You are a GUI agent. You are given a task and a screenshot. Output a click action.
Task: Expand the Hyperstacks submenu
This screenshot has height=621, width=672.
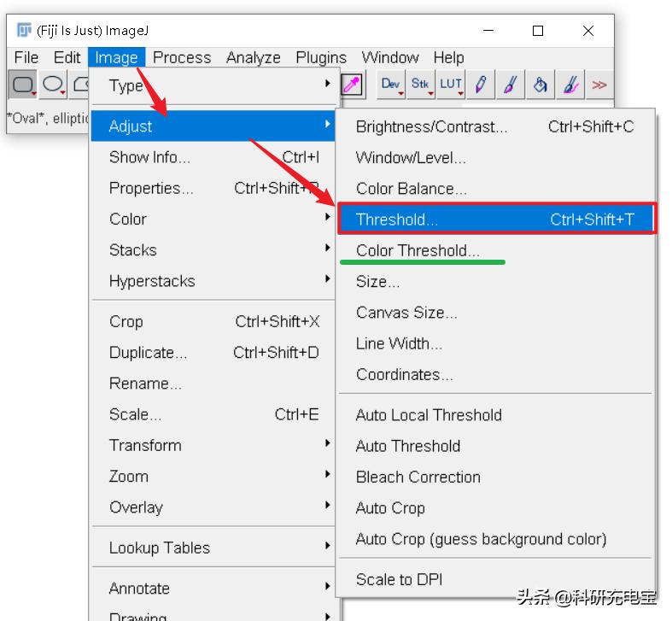[x=213, y=281]
